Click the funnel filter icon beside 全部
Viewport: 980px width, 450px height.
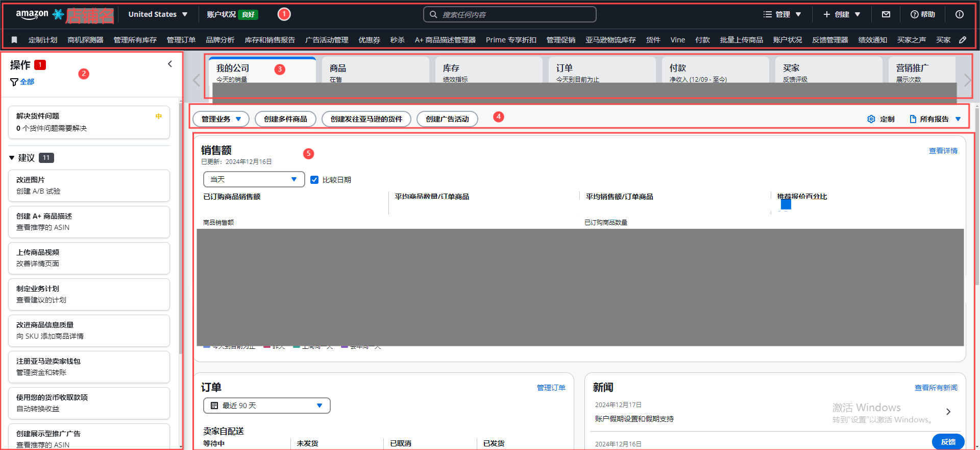tap(14, 82)
